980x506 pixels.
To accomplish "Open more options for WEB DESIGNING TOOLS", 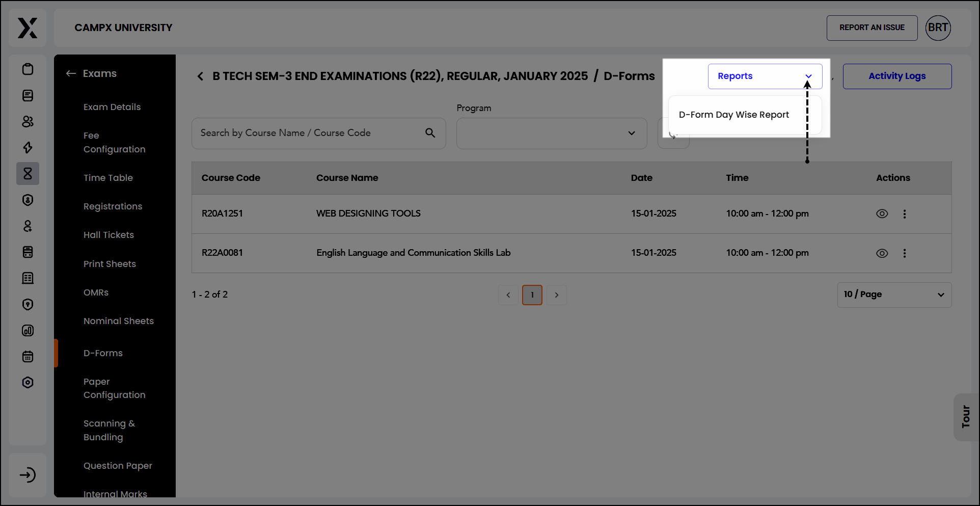I will coord(905,214).
